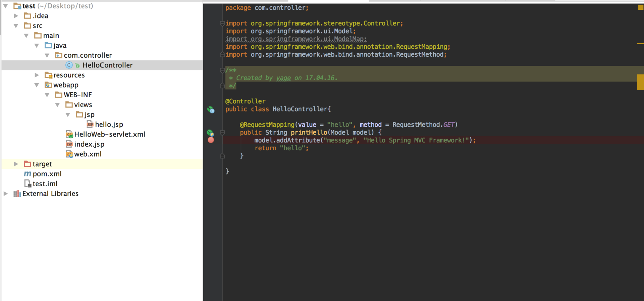Select index.jsp in the project tree
The width and height of the screenshot is (644, 301).
tap(89, 144)
